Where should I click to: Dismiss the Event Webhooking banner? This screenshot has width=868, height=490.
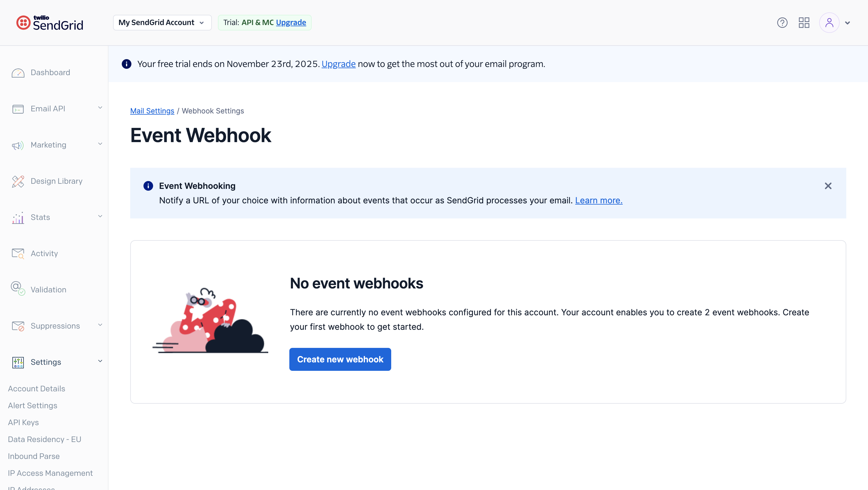click(x=828, y=186)
